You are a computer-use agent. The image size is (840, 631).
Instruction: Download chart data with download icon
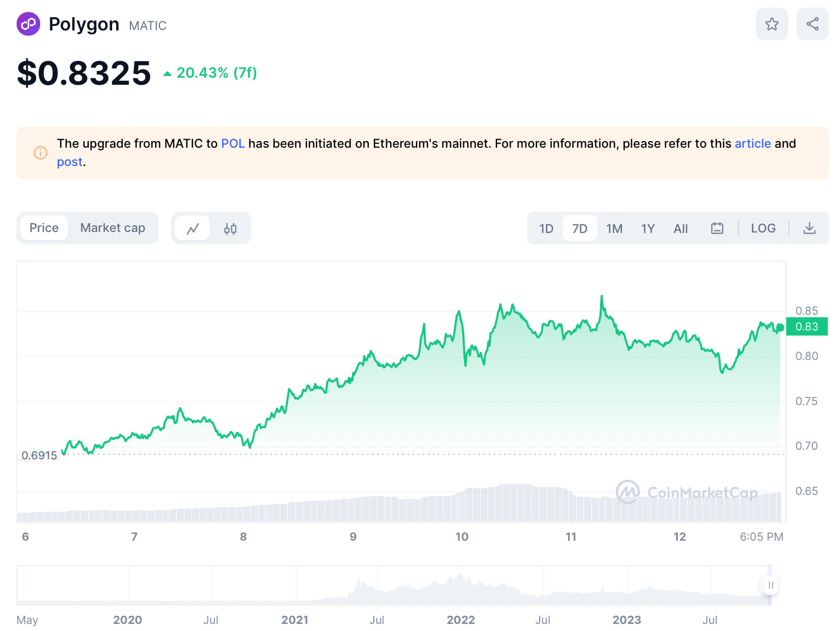pos(810,228)
